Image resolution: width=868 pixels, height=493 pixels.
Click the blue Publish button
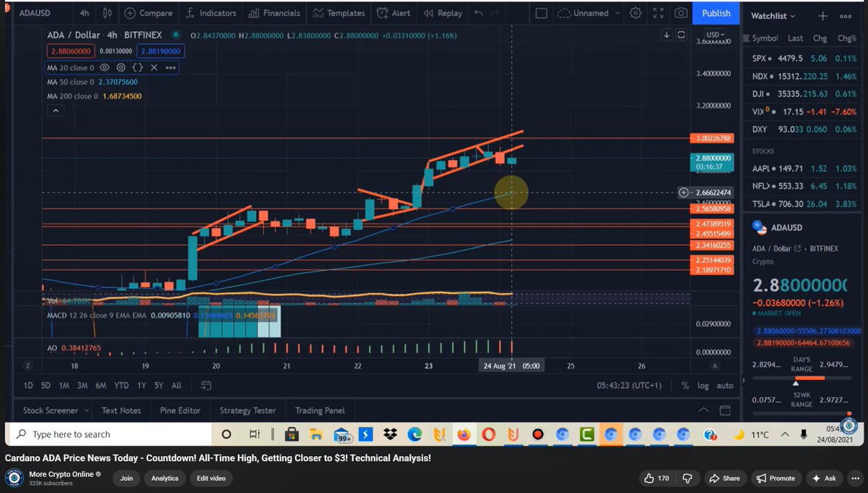coord(716,13)
